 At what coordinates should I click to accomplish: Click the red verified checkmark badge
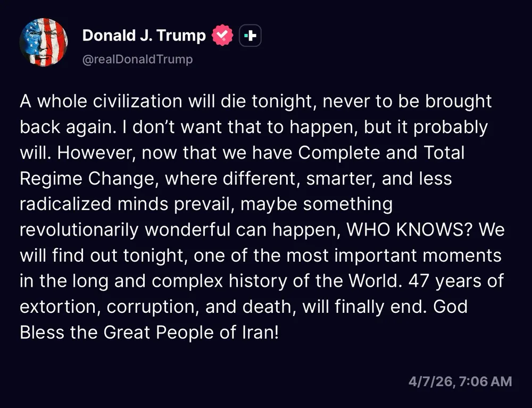(x=222, y=36)
